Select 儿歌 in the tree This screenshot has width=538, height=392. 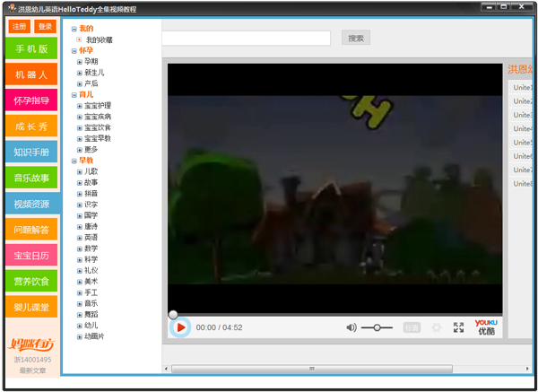(91, 171)
